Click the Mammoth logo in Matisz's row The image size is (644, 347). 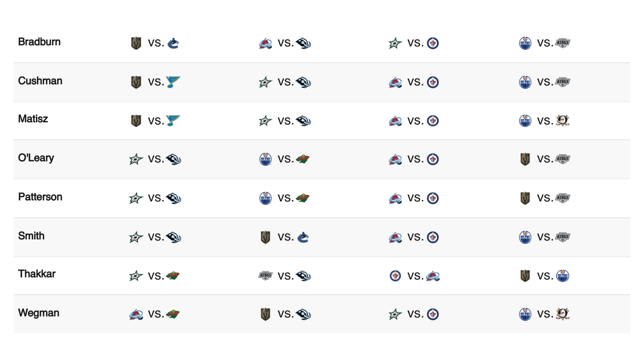(304, 121)
